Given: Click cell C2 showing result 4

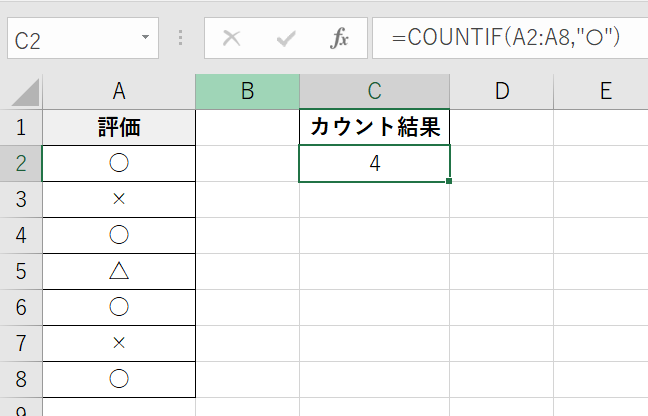Looking at the screenshot, I should [x=374, y=163].
